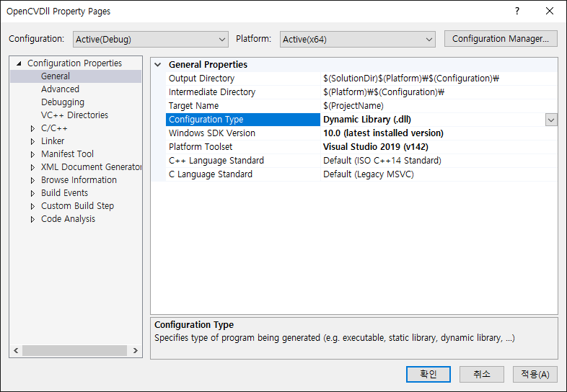Select the Target Name property row
Image resolution: width=567 pixels, height=392 pixels.
tap(243, 106)
